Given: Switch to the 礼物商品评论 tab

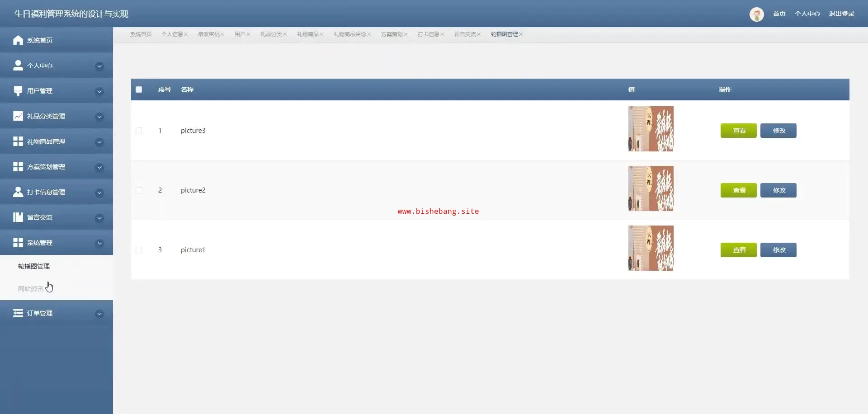Looking at the screenshot, I should [x=350, y=34].
